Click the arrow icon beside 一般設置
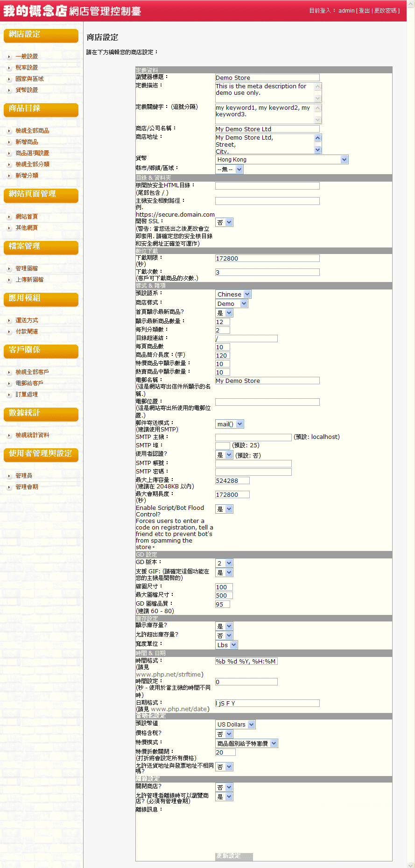The width and height of the screenshot is (415, 868). [x=9, y=56]
